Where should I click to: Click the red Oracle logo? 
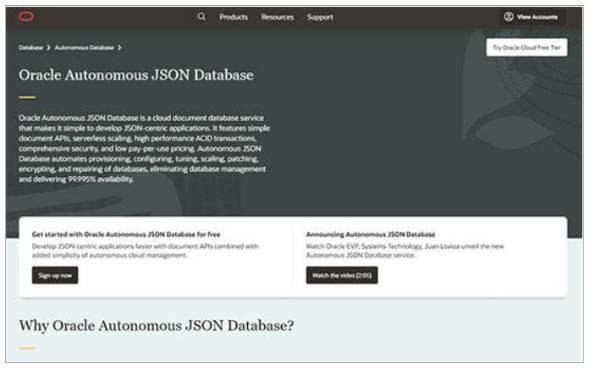[26, 17]
